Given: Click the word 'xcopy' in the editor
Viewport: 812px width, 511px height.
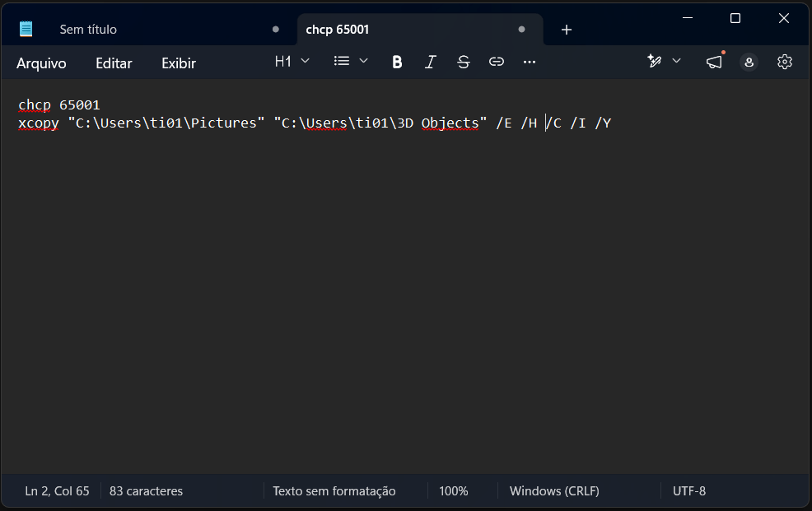Looking at the screenshot, I should pos(39,123).
